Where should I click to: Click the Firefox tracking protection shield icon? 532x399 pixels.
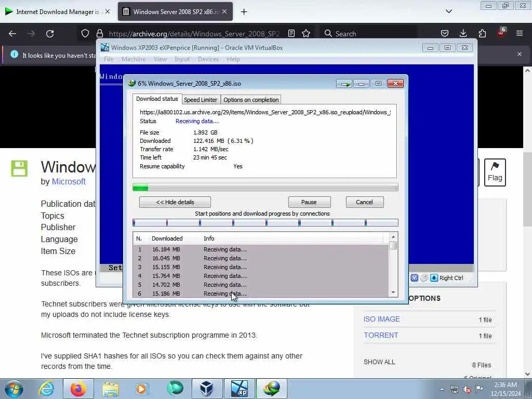click(x=85, y=33)
